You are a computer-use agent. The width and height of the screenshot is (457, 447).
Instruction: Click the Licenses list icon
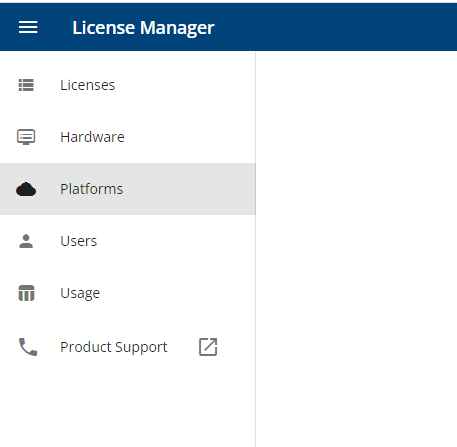tap(26, 85)
